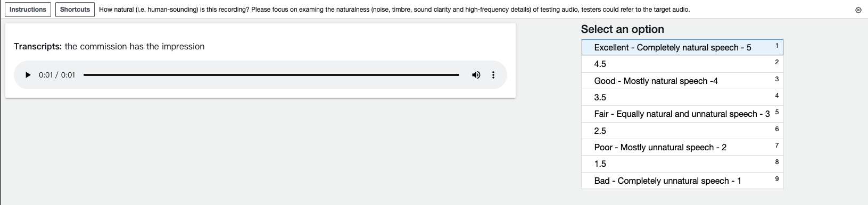
Task: Click the 0:01 / 0:01 time display
Action: [57, 75]
